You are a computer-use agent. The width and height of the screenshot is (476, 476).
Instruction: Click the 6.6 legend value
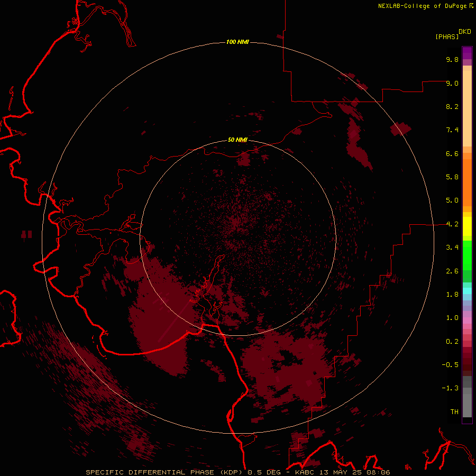[x=452, y=153]
